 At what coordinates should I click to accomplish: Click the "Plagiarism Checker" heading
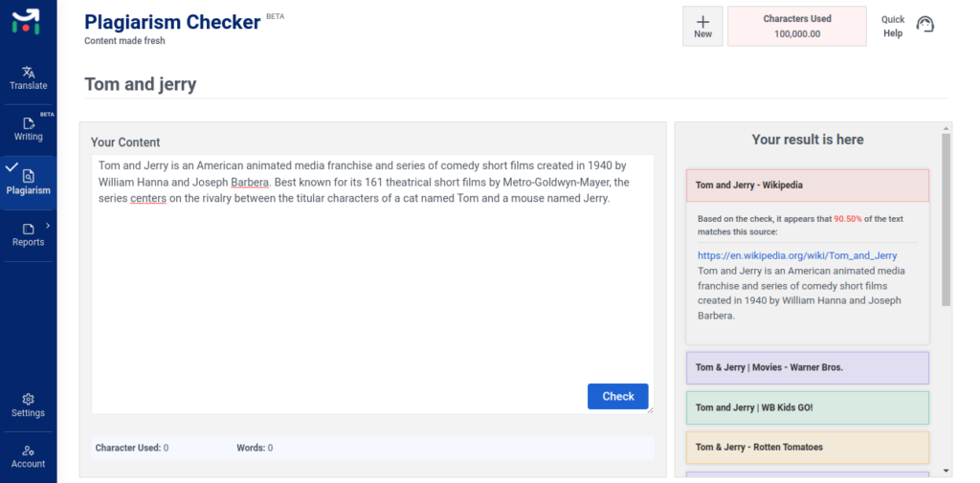172,22
